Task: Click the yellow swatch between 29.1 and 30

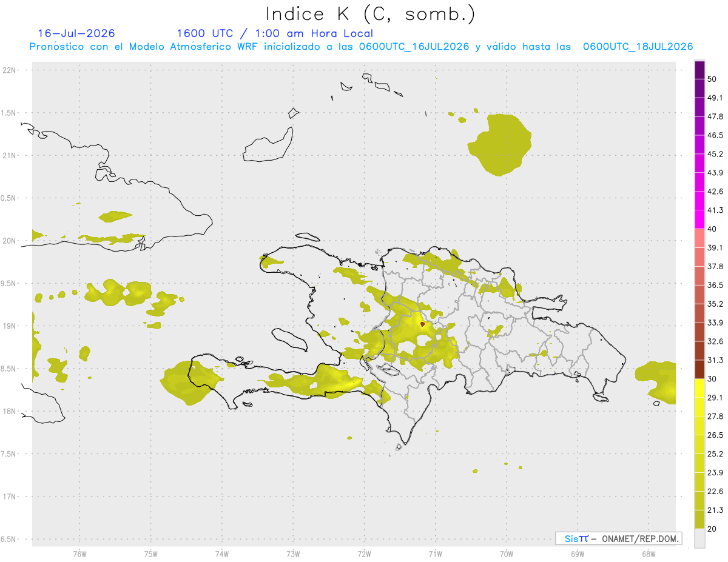Action: tap(699, 388)
